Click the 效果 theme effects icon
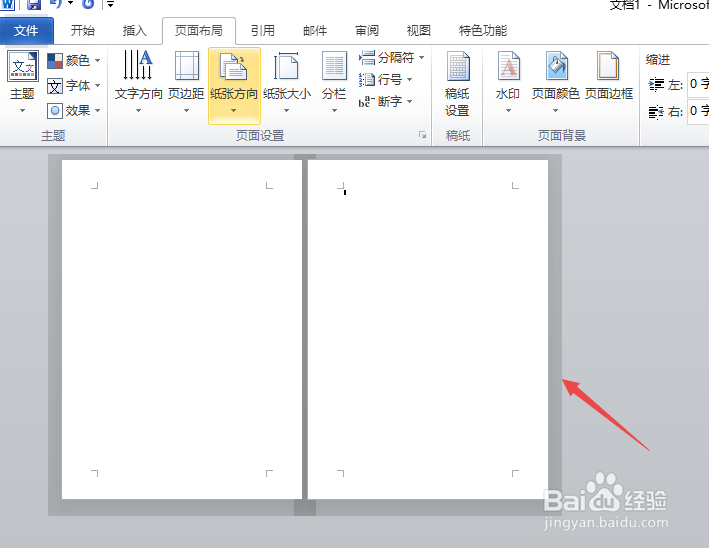This screenshot has height=548, width=709. click(x=55, y=111)
